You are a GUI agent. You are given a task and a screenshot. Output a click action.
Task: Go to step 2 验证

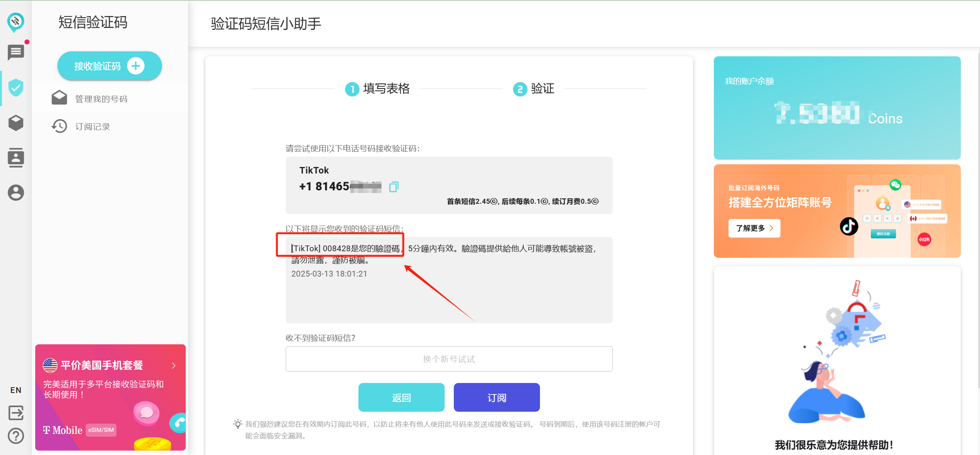(533, 89)
